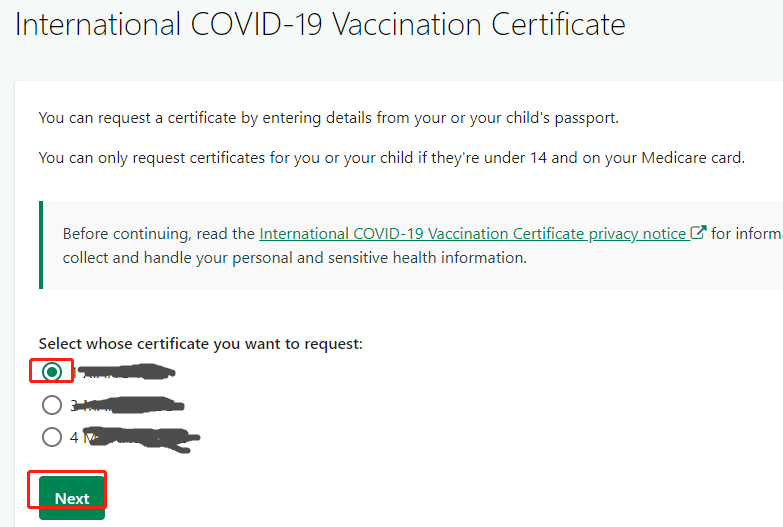Click the redacted name beside first option
This screenshot has height=527, width=783.
pos(123,372)
